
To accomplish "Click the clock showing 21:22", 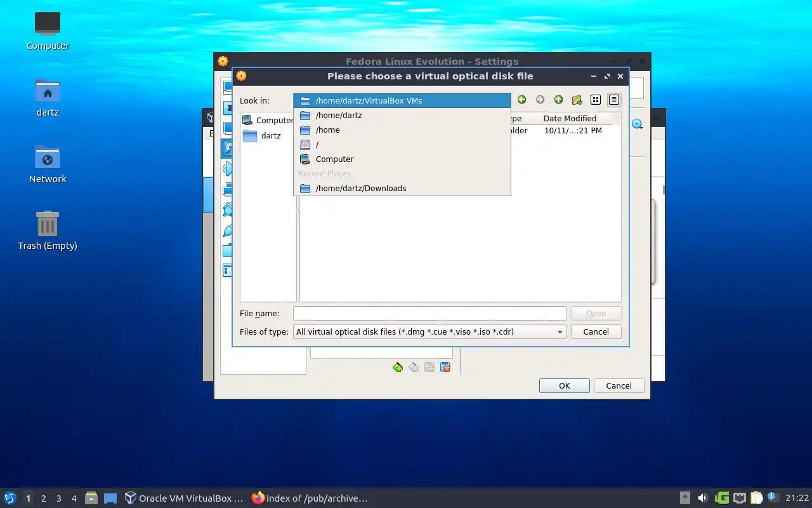I will [797, 498].
